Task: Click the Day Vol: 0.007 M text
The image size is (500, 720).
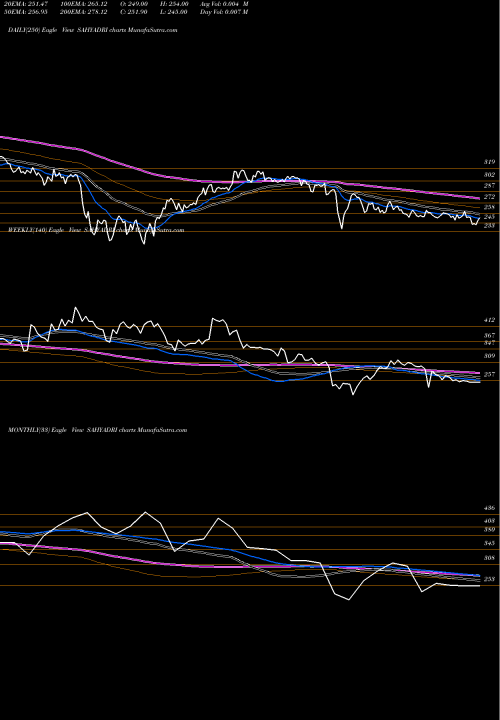Action: 224,12
